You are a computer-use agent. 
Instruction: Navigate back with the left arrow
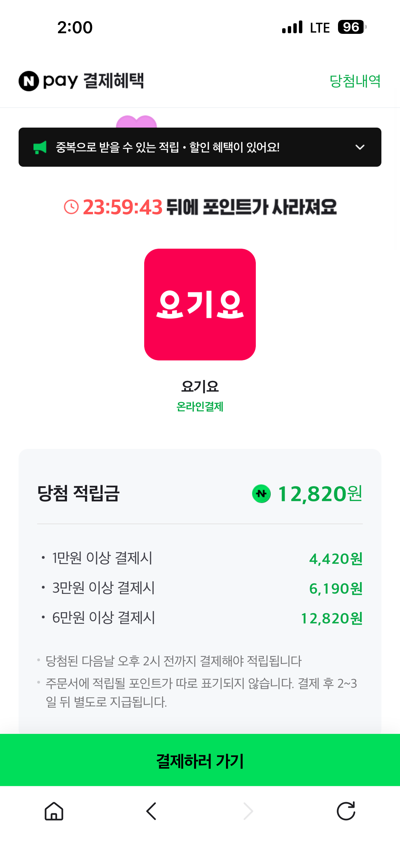[151, 811]
